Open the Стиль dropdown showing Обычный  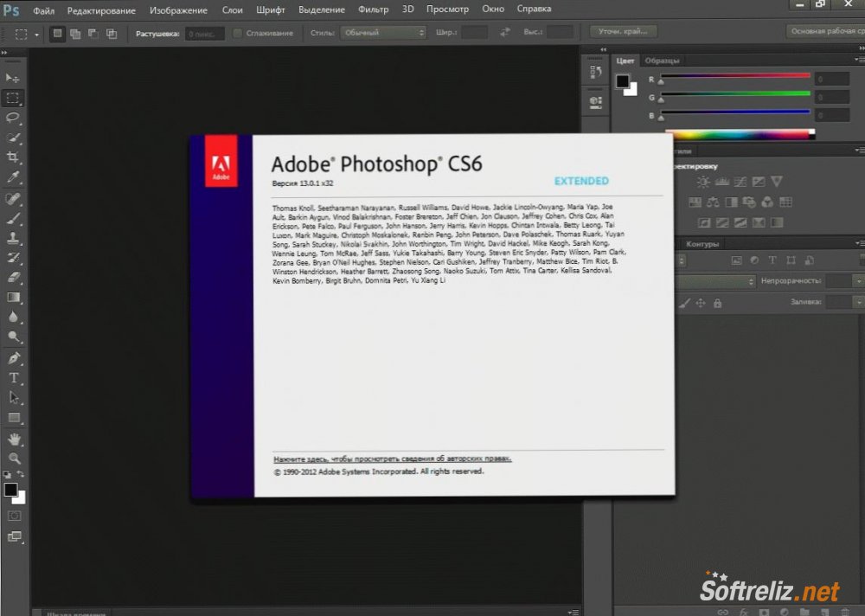383,33
